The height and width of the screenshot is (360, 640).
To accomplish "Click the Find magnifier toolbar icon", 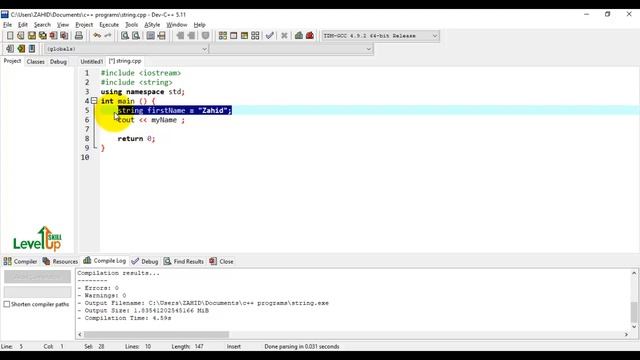I will pos(125,36).
